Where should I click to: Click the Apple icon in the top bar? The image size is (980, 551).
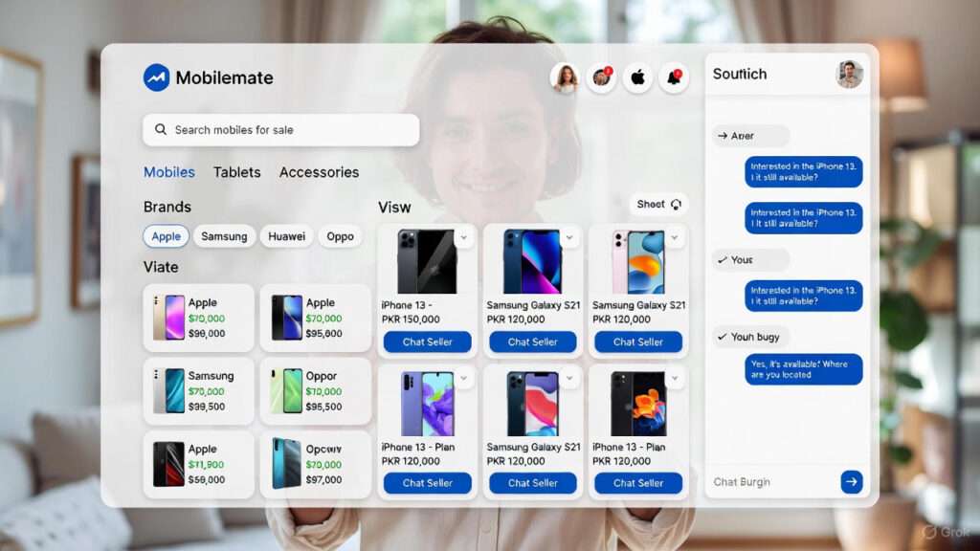[637, 77]
